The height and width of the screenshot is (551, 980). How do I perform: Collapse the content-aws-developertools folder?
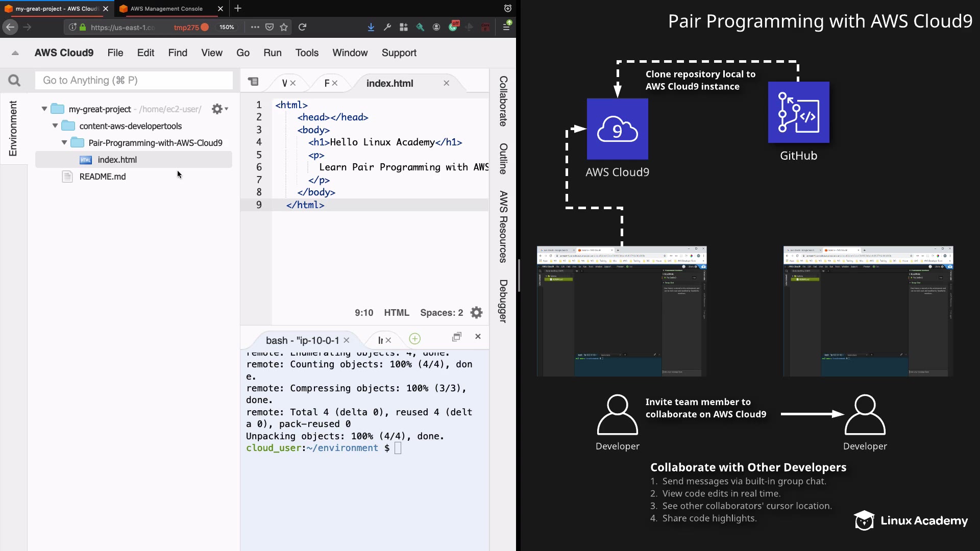[55, 126]
